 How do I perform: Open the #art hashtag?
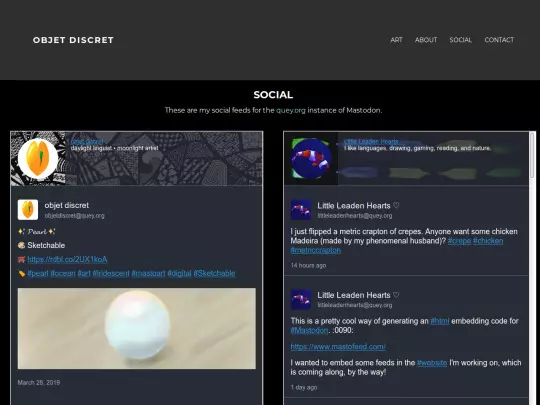(84, 273)
